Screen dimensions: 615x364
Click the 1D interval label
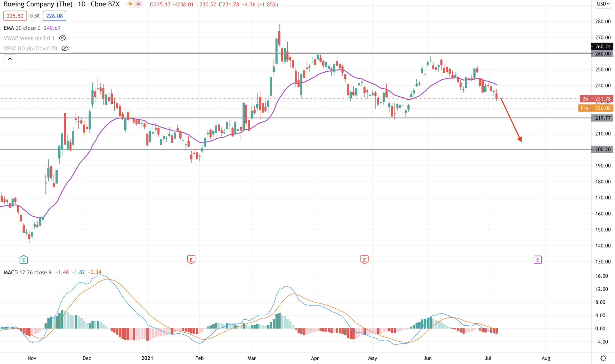pyautogui.click(x=82, y=4)
